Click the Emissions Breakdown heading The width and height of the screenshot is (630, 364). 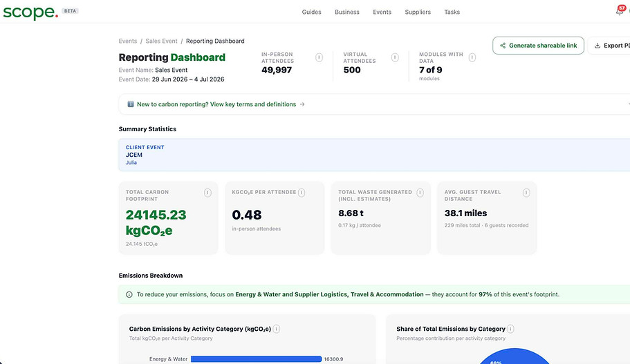pyautogui.click(x=151, y=276)
